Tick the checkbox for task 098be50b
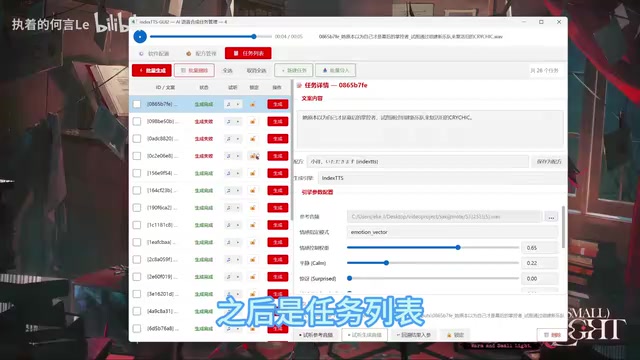Viewport: 640px width, 360px height. click(137, 122)
